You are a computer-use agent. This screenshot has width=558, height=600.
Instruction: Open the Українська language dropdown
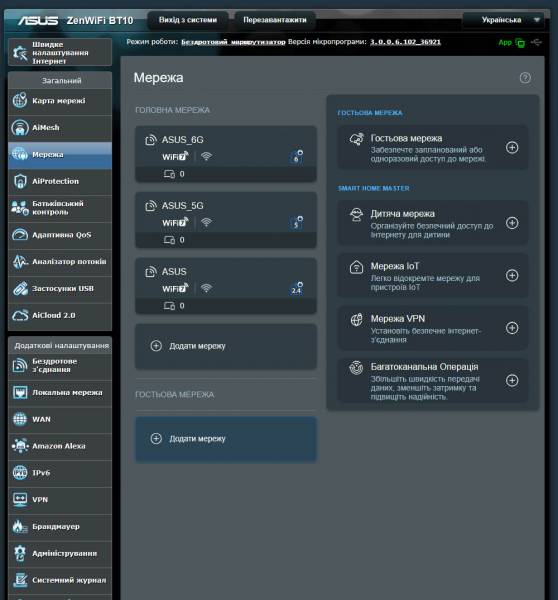503,20
